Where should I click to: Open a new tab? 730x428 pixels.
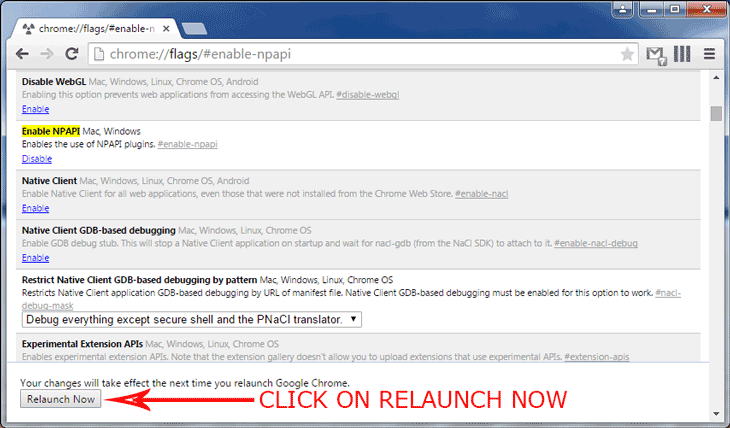pos(194,29)
